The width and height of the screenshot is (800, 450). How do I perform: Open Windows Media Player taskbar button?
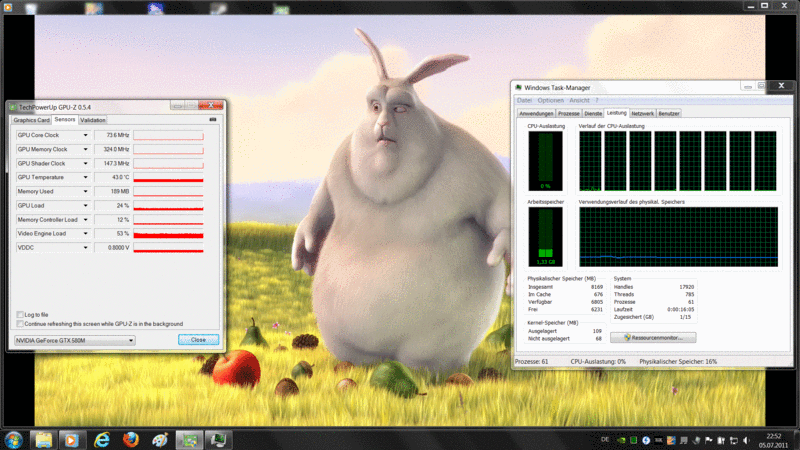click(71, 439)
